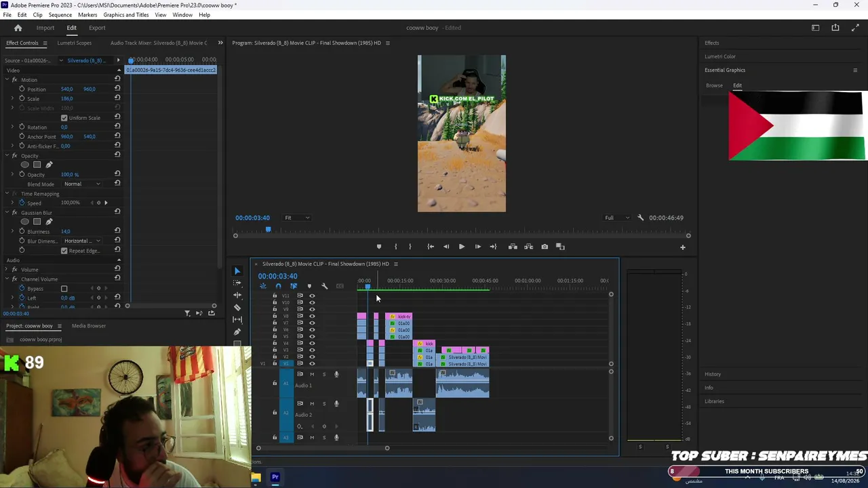Export a frame with the camera icon
868x488 pixels.
[545, 247]
